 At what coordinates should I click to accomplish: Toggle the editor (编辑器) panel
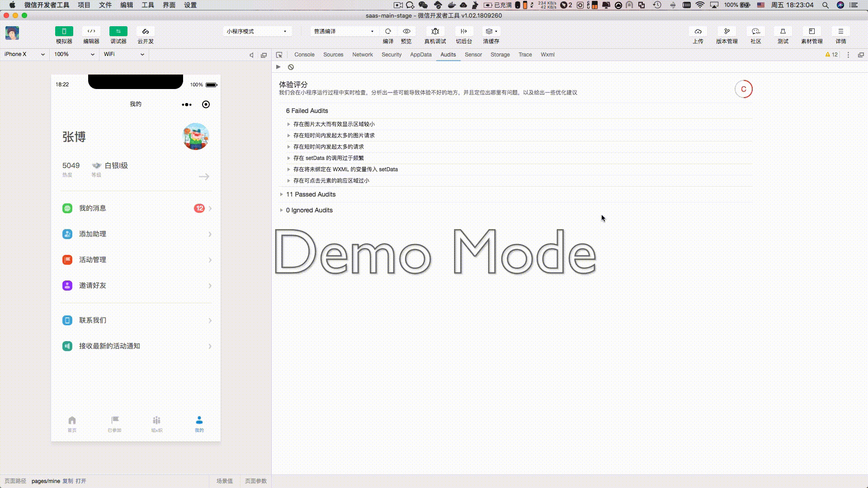(x=91, y=31)
